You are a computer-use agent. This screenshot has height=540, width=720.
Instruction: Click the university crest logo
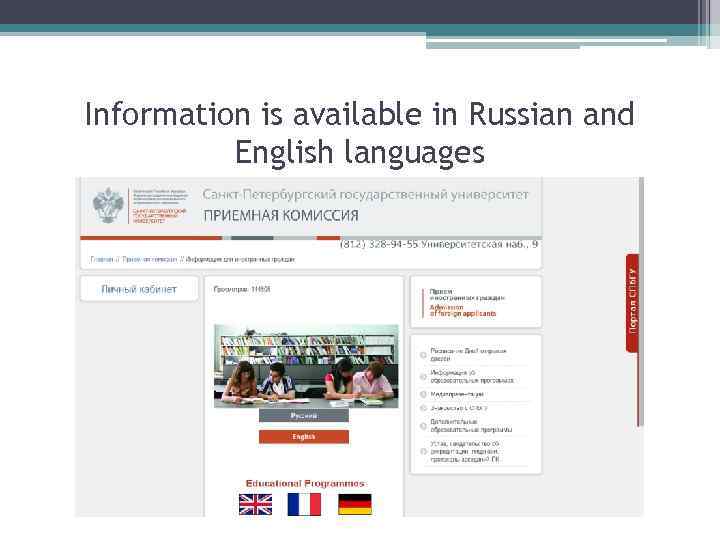pos(108,205)
